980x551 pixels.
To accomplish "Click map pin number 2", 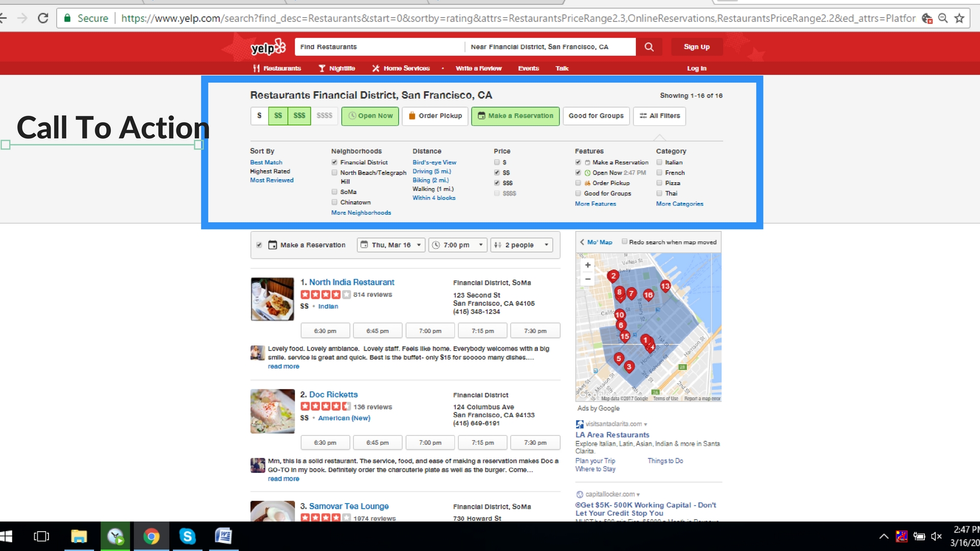I will click(613, 276).
